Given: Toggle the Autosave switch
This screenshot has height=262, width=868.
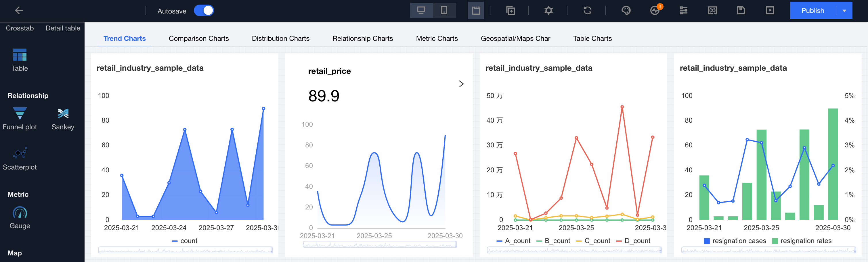Looking at the screenshot, I should [x=204, y=10].
